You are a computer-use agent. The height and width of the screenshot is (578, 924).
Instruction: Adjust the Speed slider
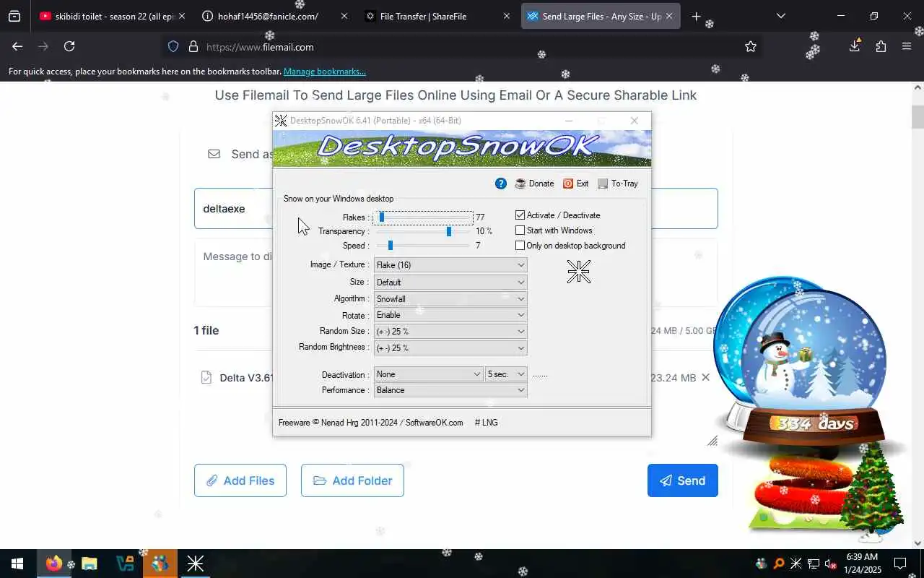point(423,246)
